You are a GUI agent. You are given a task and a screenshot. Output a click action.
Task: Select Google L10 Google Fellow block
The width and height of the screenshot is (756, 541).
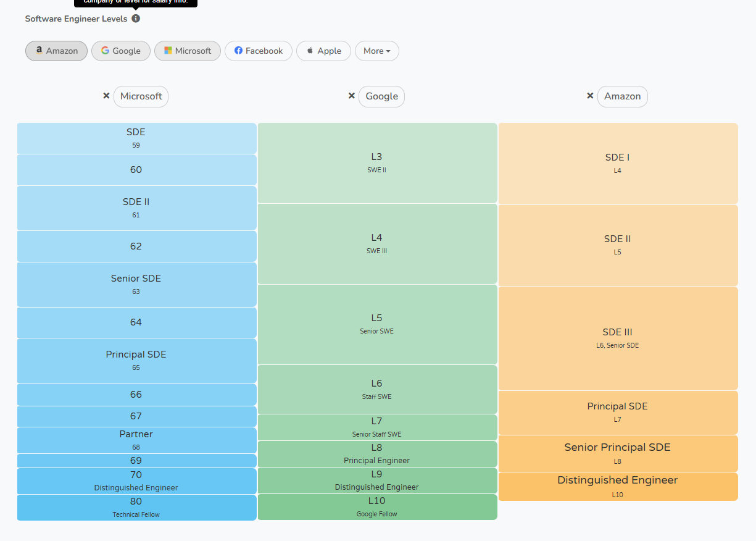pyautogui.click(x=377, y=507)
